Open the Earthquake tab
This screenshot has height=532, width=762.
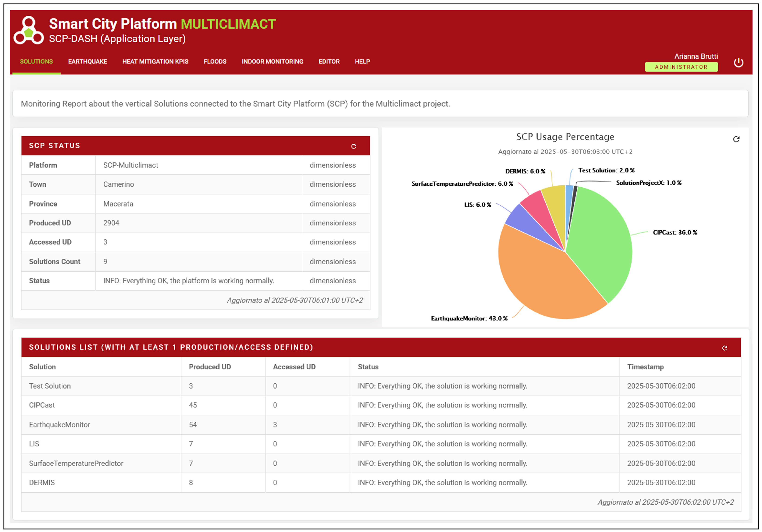click(87, 61)
